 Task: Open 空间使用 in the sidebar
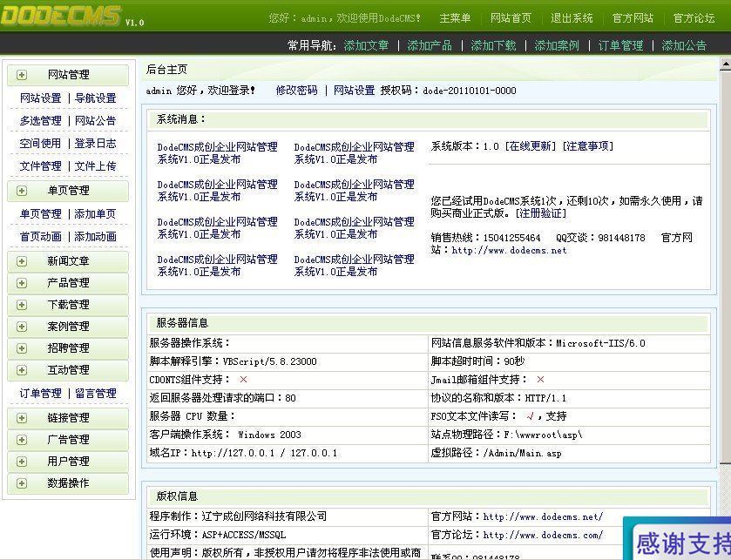pyautogui.click(x=41, y=143)
